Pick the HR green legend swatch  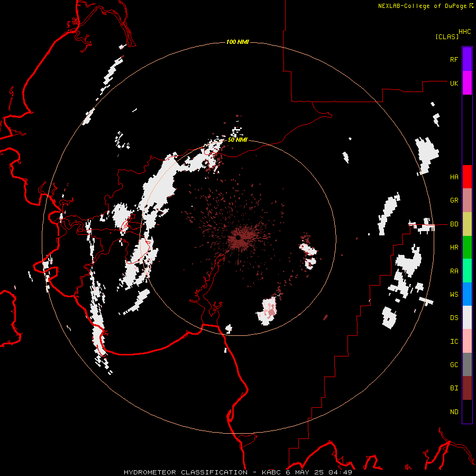[467, 248]
